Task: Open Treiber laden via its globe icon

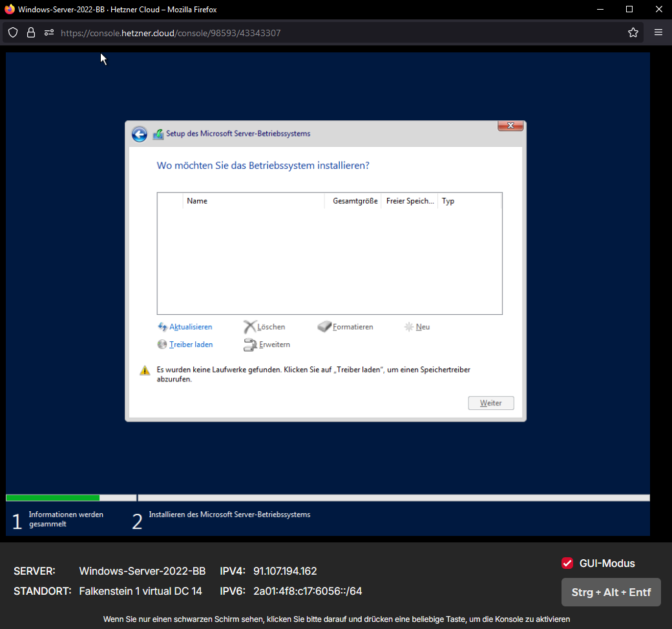Action: coord(162,344)
